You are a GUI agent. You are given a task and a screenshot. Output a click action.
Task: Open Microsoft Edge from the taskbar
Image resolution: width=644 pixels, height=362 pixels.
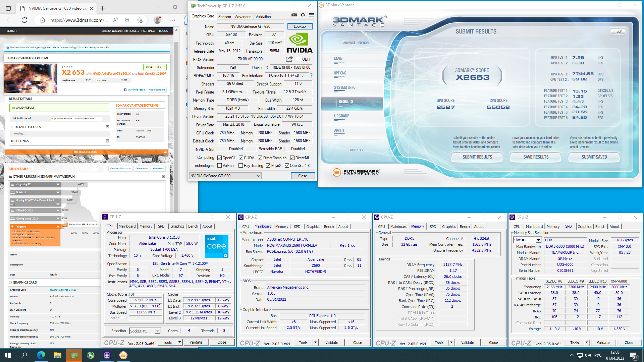(x=41, y=355)
